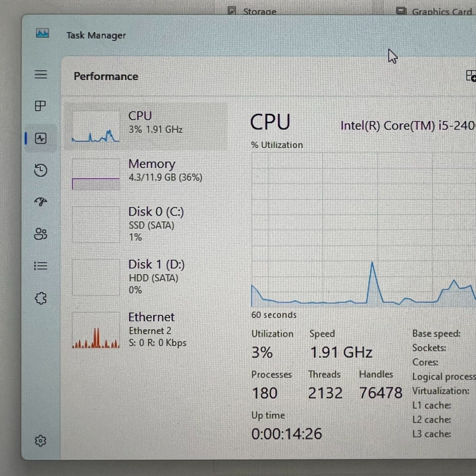Click the 'L2 cache:' label

coord(432,420)
